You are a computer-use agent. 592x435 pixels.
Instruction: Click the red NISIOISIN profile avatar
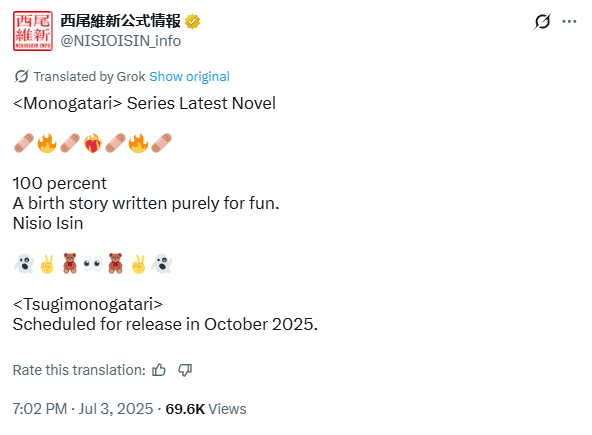32,31
